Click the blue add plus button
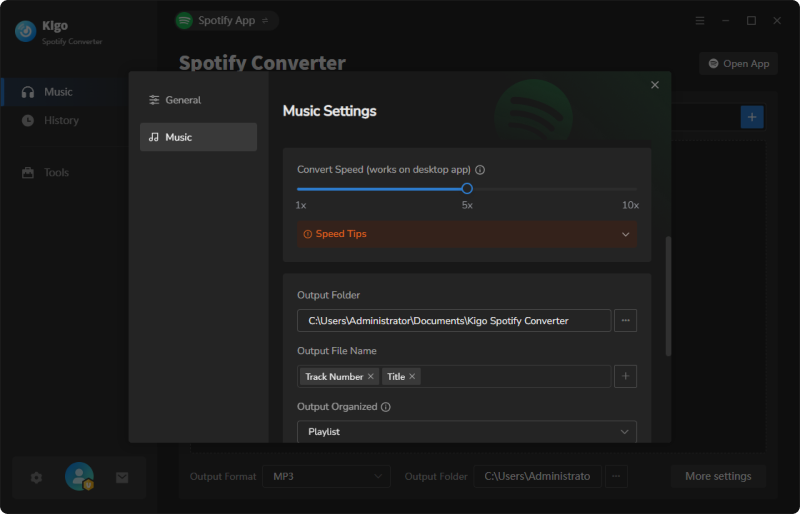This screenshot has height=514, width=800. 752,117
